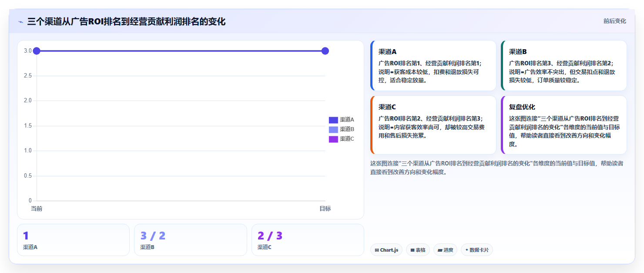Click the icon inside the Chart.js tag
644x273 pixels.
pos(377,250)
